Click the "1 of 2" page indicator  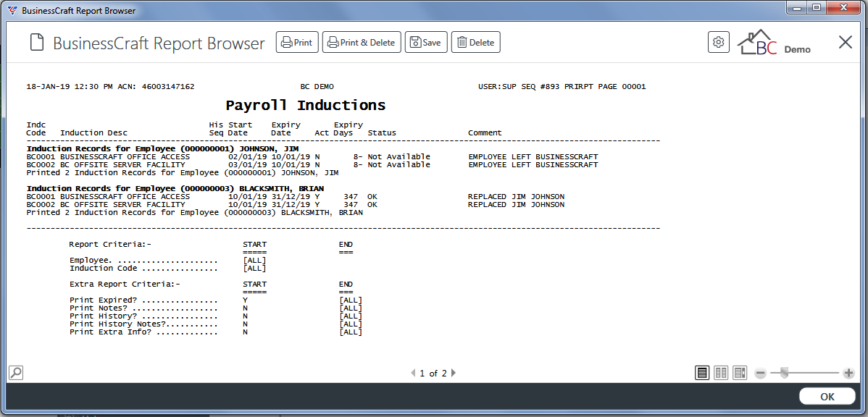tap(433, 374)
